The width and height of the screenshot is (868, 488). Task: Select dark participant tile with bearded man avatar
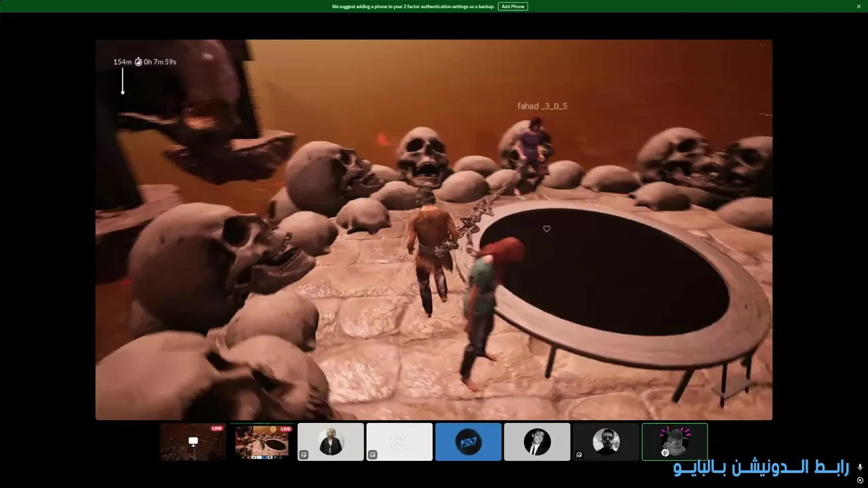click(606, 442)
